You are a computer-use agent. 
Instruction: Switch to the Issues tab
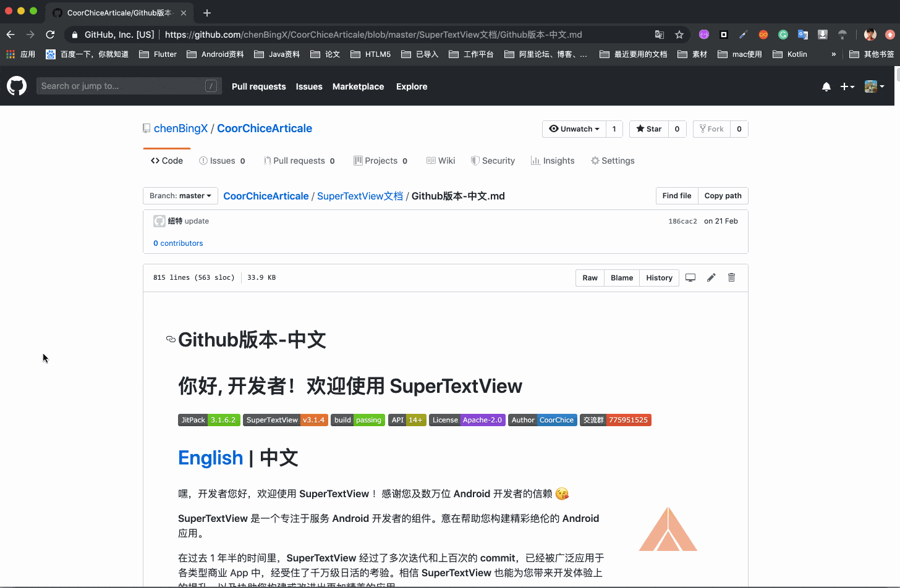pyautogui.click(x=222, y=161)
